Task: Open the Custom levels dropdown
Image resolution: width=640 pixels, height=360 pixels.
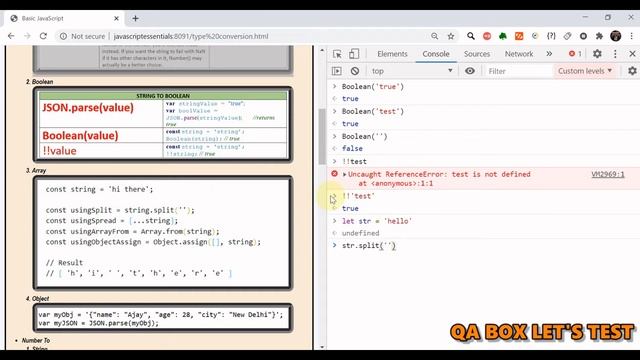Action: pos(585,71)
